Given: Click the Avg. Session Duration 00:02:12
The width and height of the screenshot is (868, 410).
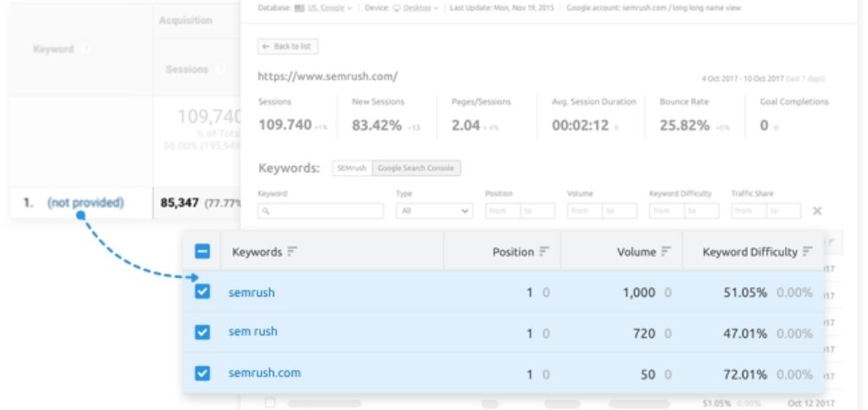Looking at the screenshot, I should (580, 125).
